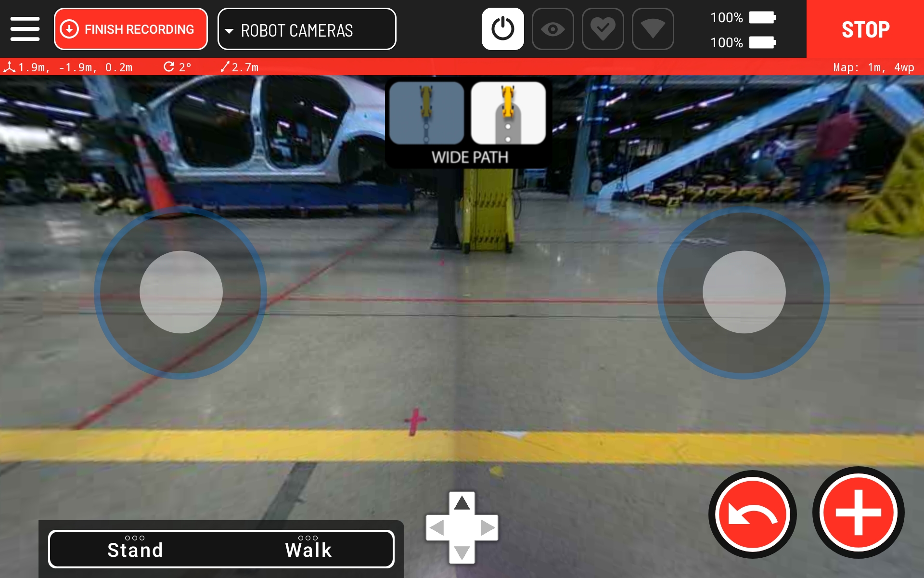
Task: Click the eye/visibility monitor icon
Action: point(552,30)
